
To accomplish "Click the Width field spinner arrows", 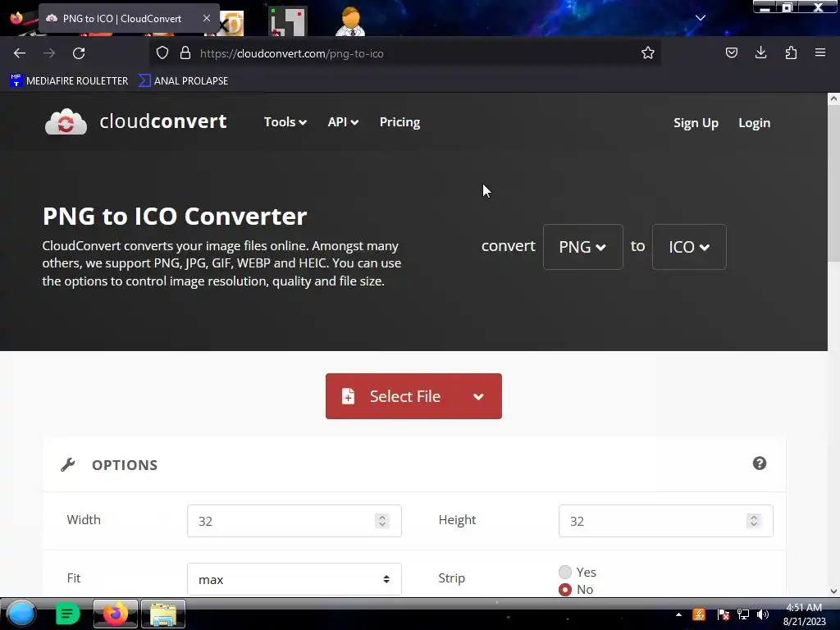I will 382,521.
